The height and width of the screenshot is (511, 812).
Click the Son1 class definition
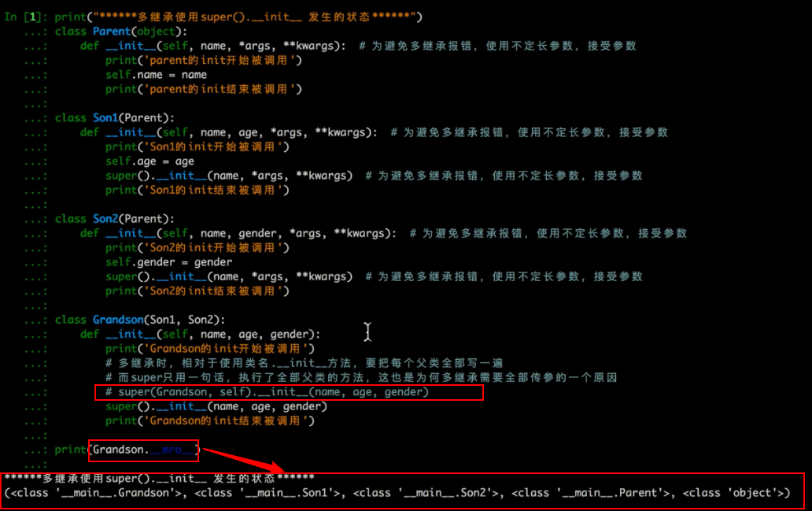[105, 117]
